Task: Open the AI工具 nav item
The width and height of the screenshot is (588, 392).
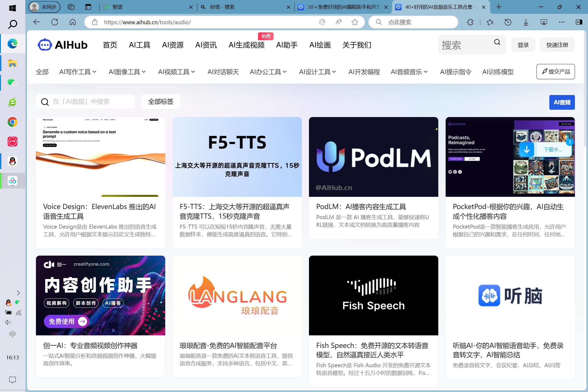Action: point(140,45)
